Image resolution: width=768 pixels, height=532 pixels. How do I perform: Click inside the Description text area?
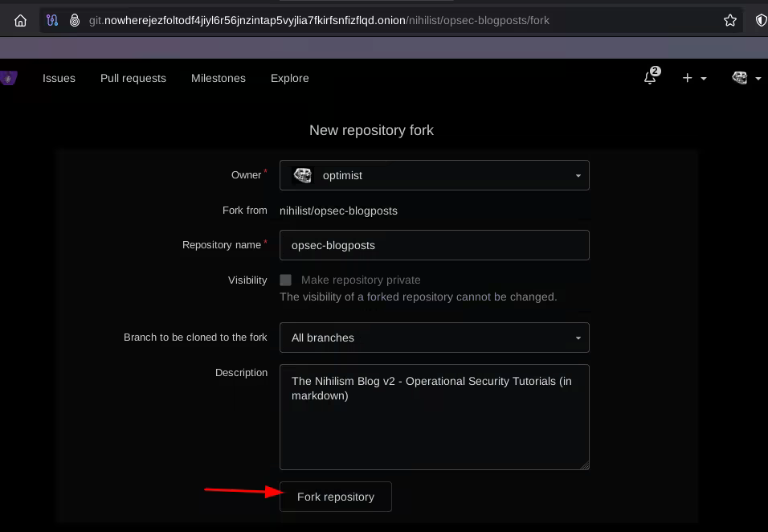click(x=434, y=426)
